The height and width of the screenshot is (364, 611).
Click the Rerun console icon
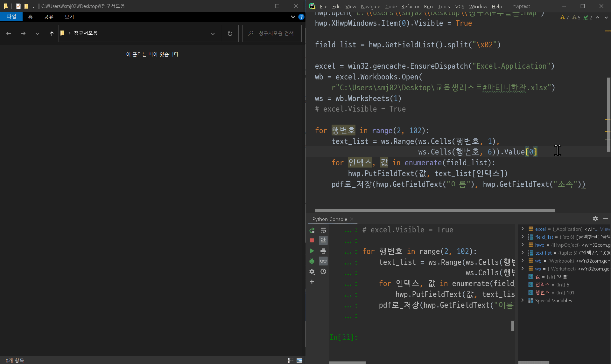click(x=312, y=230)
